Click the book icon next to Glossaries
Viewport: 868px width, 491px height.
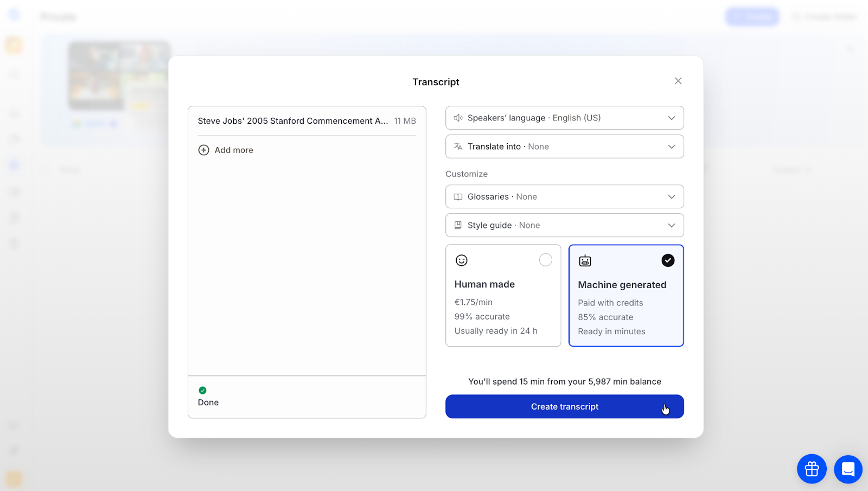(x=458, y=196)
